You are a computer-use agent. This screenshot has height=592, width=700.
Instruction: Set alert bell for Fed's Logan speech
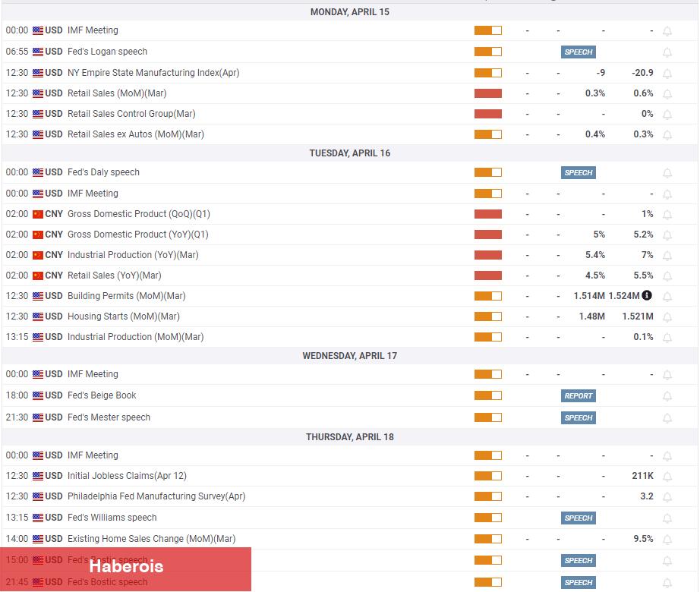[667, 52]
